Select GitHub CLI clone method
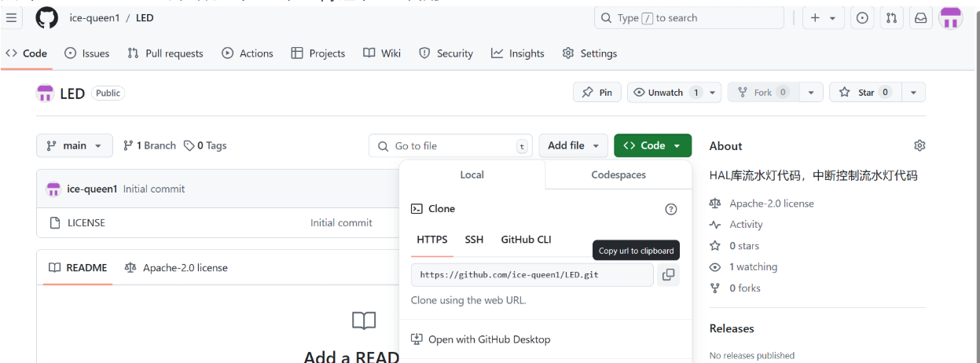980x363 pixels. point(527,240)
